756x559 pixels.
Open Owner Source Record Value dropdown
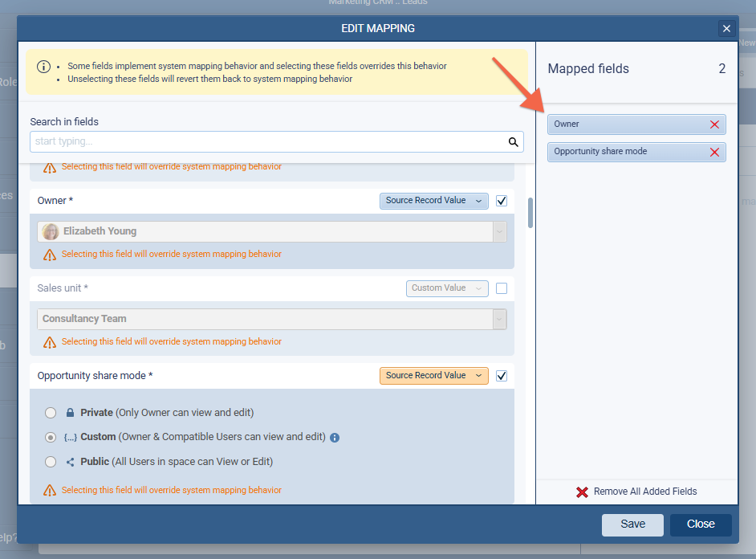coord(433,201)
